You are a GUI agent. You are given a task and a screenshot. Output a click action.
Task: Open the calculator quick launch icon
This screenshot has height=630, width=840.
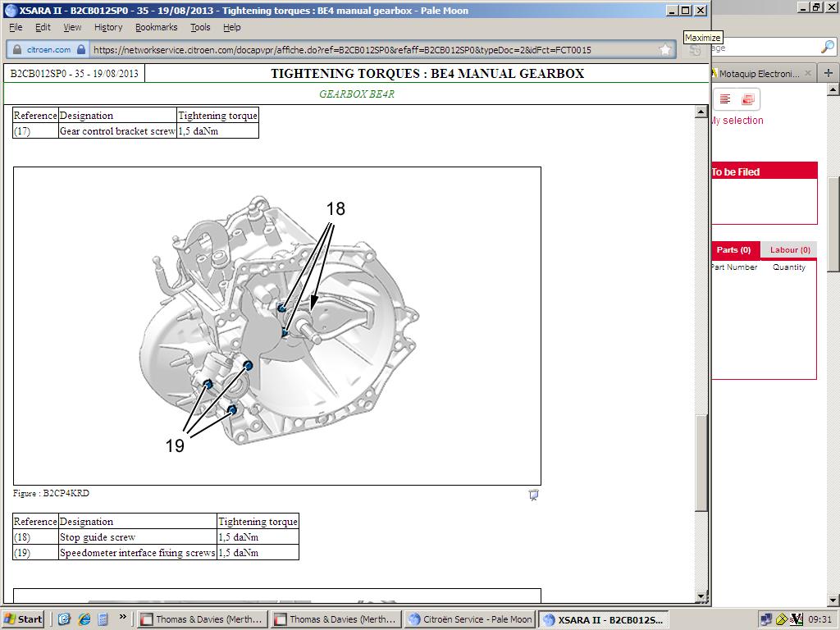click(103, 619)
